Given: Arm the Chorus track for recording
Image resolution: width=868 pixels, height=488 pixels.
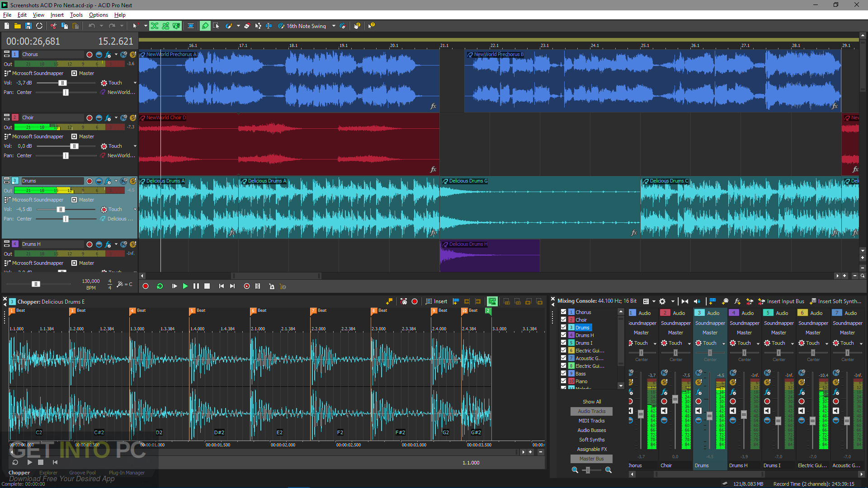Looking at the screenshot, I should point(90,55).
